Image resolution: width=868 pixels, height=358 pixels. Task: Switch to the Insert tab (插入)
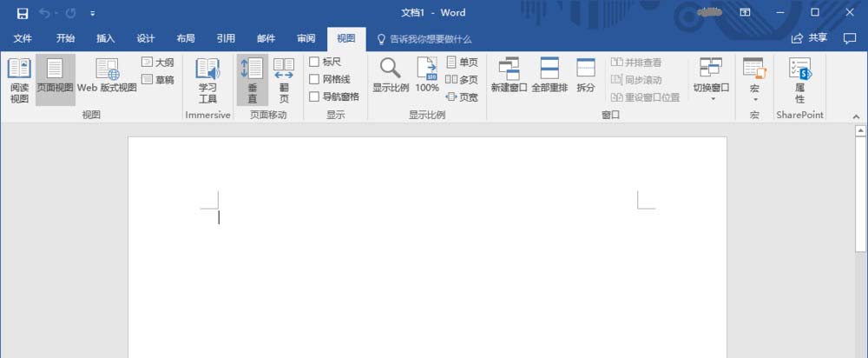106,38
